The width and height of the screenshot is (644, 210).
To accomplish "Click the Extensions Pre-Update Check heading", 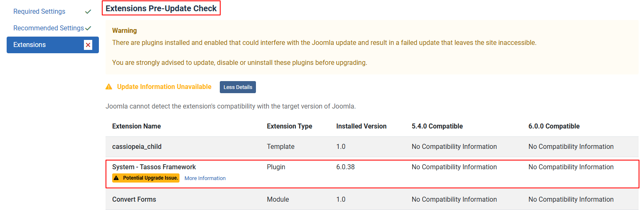I will pyautogui.click(x=161, y=8).
